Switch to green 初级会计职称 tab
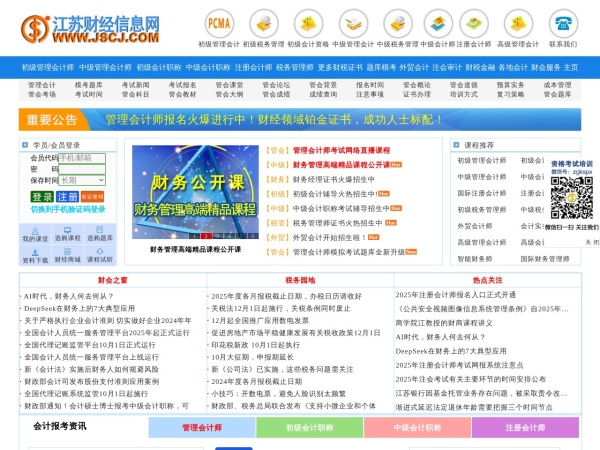 click(310, 427)
